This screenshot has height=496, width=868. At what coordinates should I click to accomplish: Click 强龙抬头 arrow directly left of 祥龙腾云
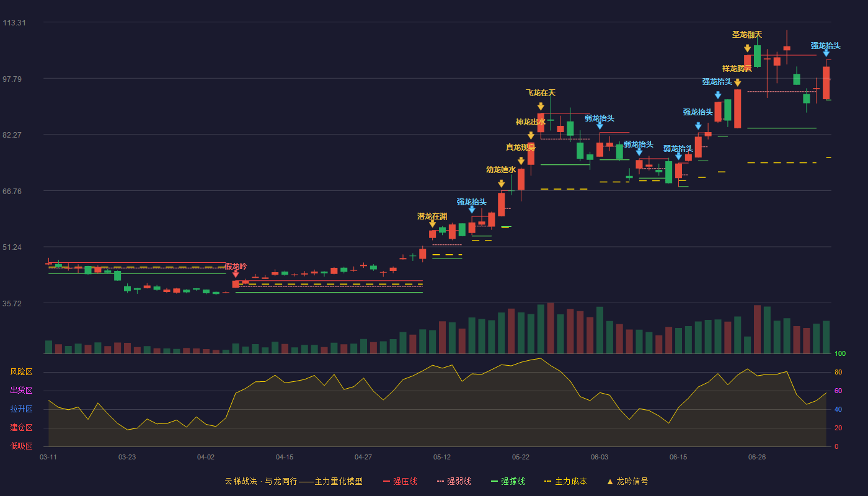(x=717, y=95)
